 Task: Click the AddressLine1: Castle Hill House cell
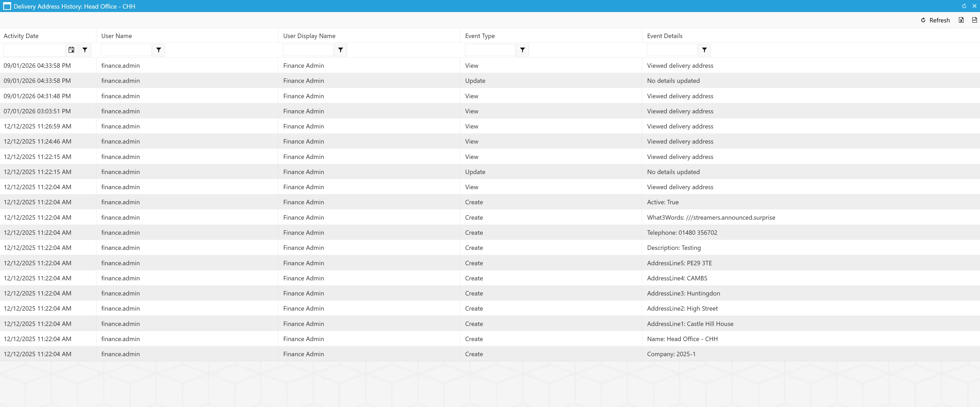[x=811, y=324]
